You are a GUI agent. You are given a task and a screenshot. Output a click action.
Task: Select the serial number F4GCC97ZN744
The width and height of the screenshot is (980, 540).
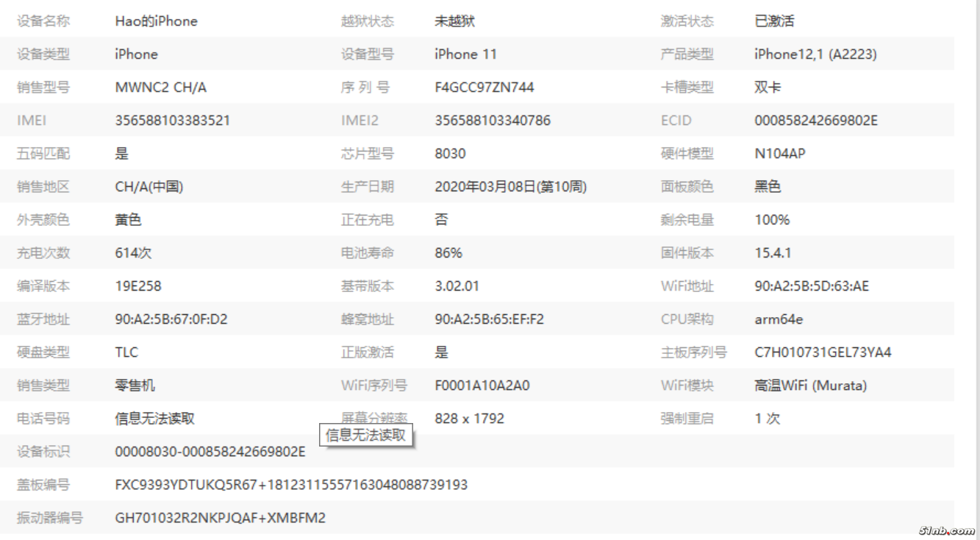[484, 88]
